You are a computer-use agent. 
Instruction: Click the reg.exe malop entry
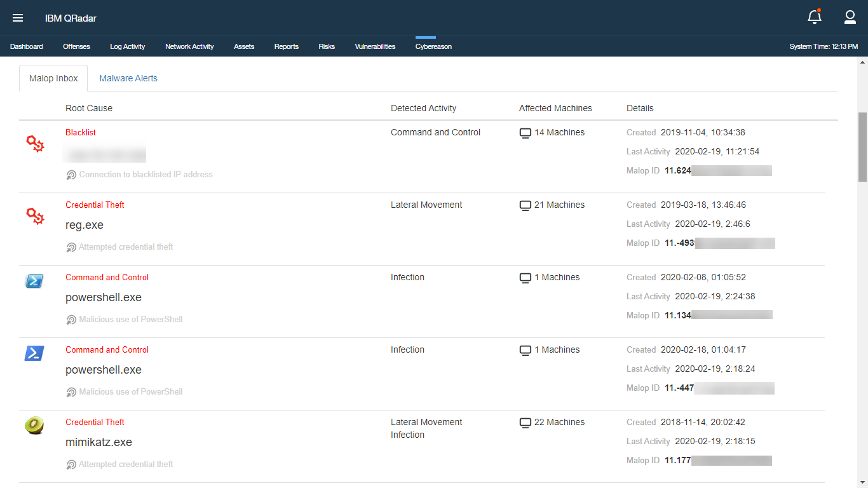85,225
